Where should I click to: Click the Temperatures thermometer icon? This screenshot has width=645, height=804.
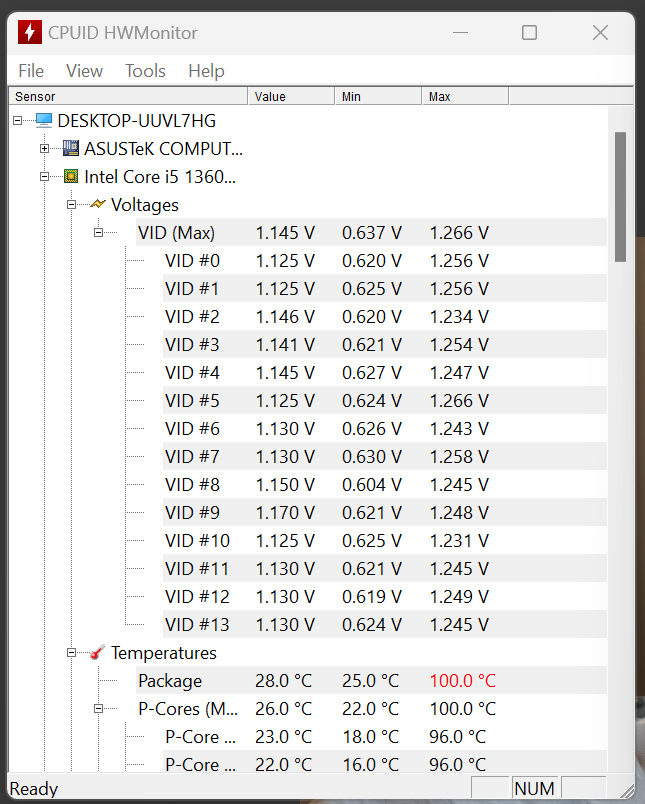(x=97, y=652)
